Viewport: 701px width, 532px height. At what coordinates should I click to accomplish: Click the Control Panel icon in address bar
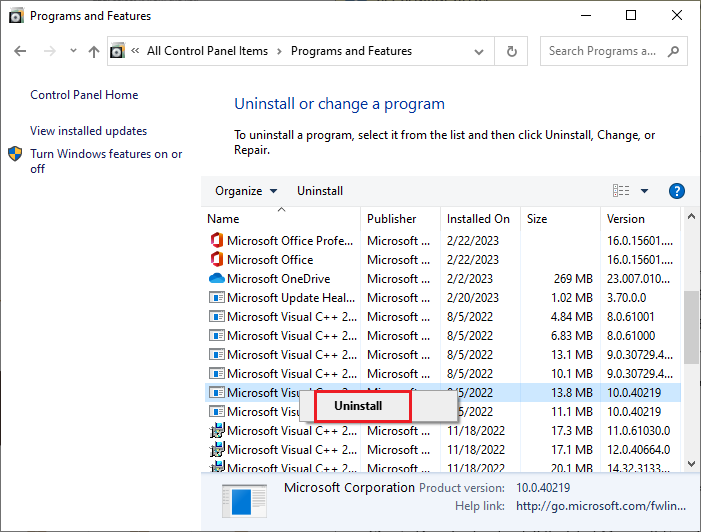pos(118,51)
